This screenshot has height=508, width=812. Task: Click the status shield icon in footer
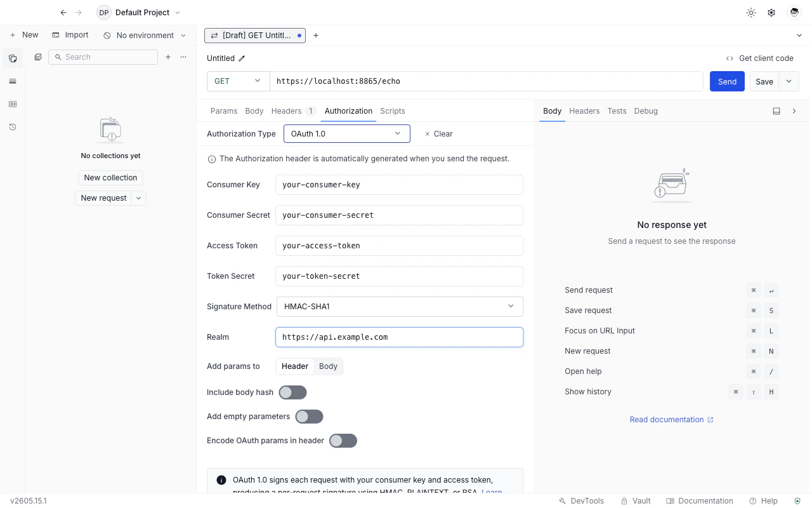tap(797, 501)
